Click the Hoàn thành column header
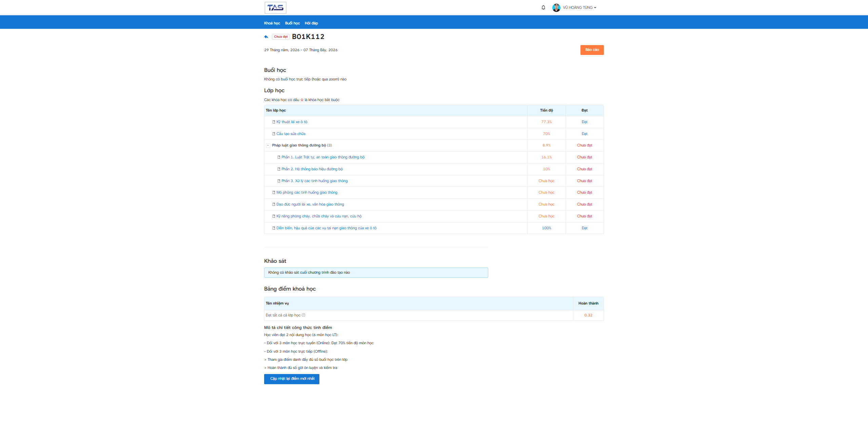The height and width of the screenshot is (431, 868). pyautogui.click(x=588, y=303)
